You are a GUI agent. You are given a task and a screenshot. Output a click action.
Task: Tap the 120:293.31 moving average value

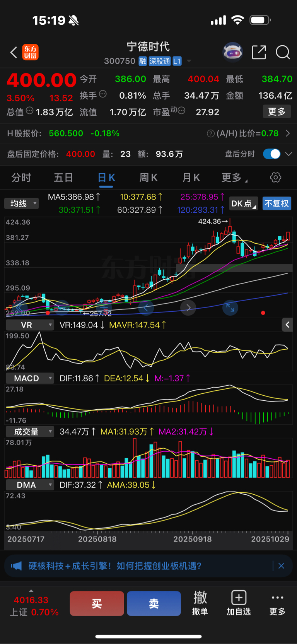[x=201, y=210]
